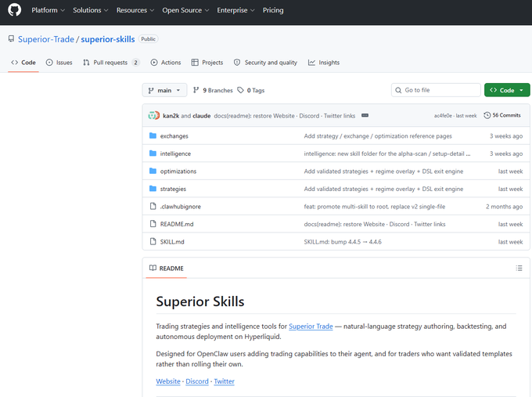Screen dimensions: 532x397
Task: Open the Solutions menu
Action: tap(91, 10)
